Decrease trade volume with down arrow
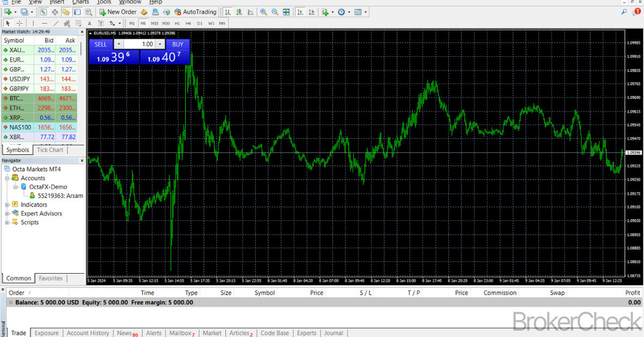 pyautogui.click(x=119, y=45)
